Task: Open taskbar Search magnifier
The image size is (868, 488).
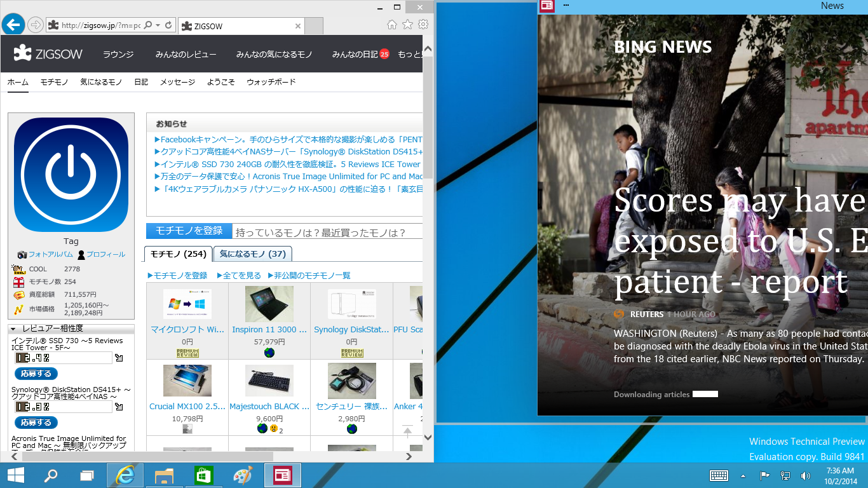Action: coord(51,475)
